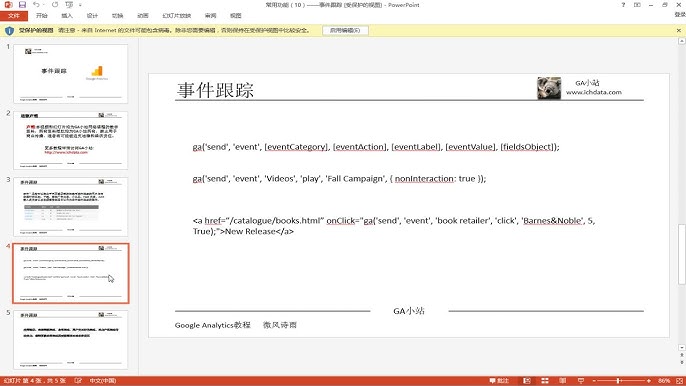Click the GA小站 footer text on slide
Screen dimensions: 686x386
[x=409, y=311]
